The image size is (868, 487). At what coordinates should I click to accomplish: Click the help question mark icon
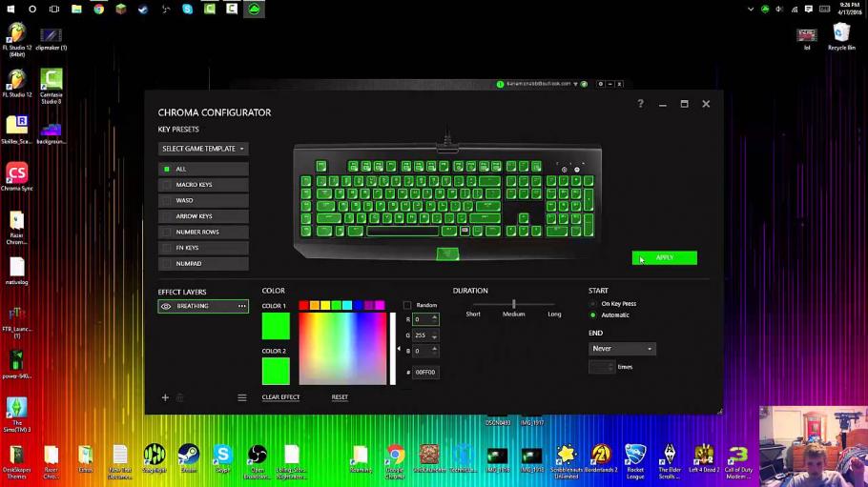[640, 104]
